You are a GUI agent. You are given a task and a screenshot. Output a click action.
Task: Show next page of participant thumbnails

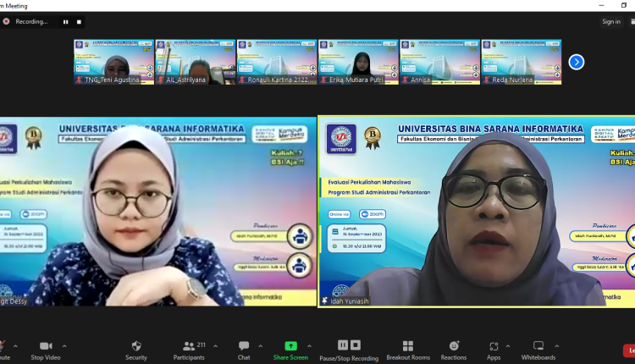click(577, 62)
